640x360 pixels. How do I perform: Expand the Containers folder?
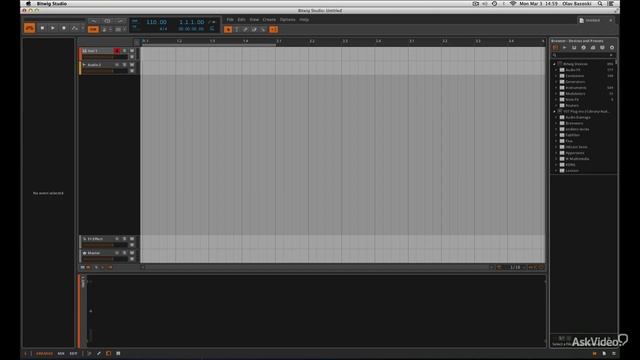[x=557, y=76]
